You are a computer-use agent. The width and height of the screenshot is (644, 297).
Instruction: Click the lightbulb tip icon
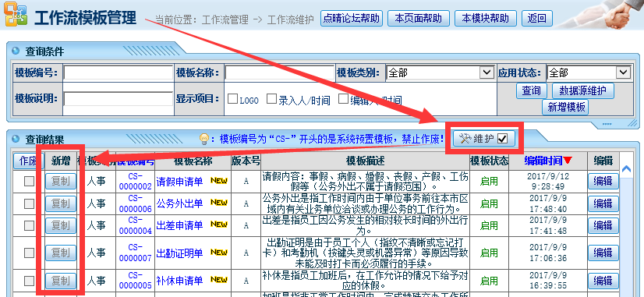coord(204,140)
